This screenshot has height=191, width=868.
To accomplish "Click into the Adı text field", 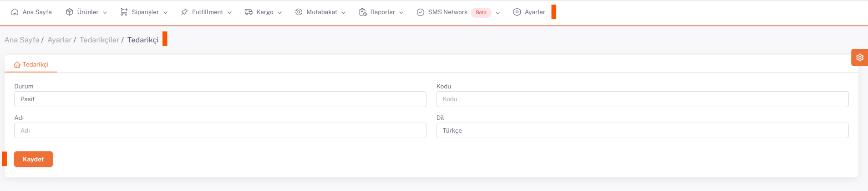I will (220, 131).
